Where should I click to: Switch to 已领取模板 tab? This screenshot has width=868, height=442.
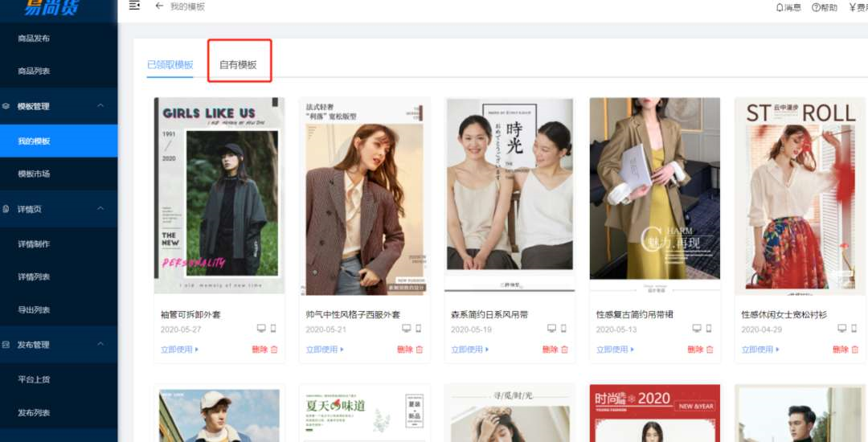click(x=170, y=65)
